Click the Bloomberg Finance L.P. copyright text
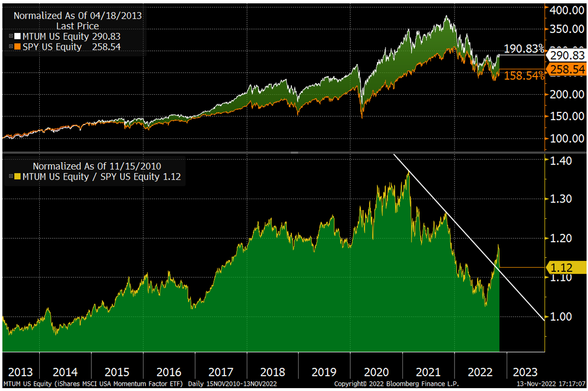Viewport: 588px width, 391px height. tap(396, 384)
